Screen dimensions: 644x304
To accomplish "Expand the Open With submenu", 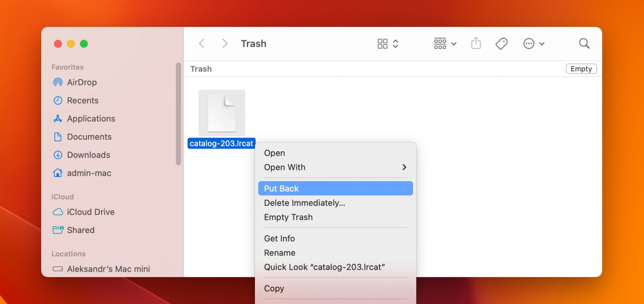I will click(335, 167).
